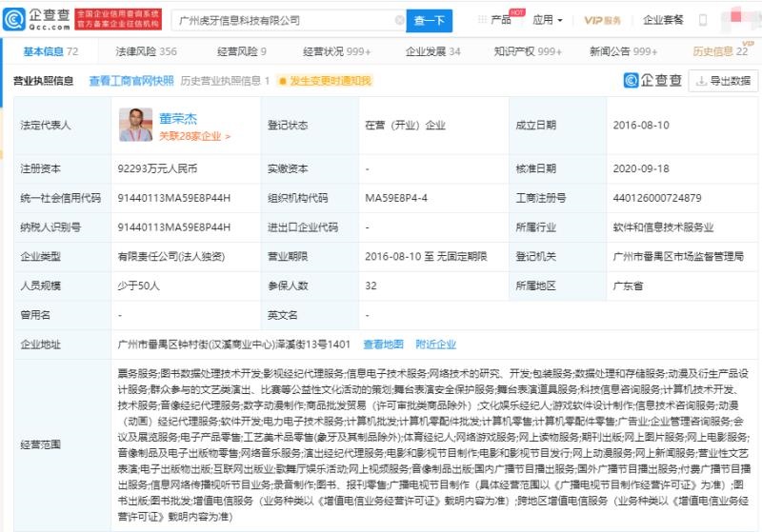Switch to 企业发展 tab
Viewport: 762px width, 532px height.
tap(433, 51)
